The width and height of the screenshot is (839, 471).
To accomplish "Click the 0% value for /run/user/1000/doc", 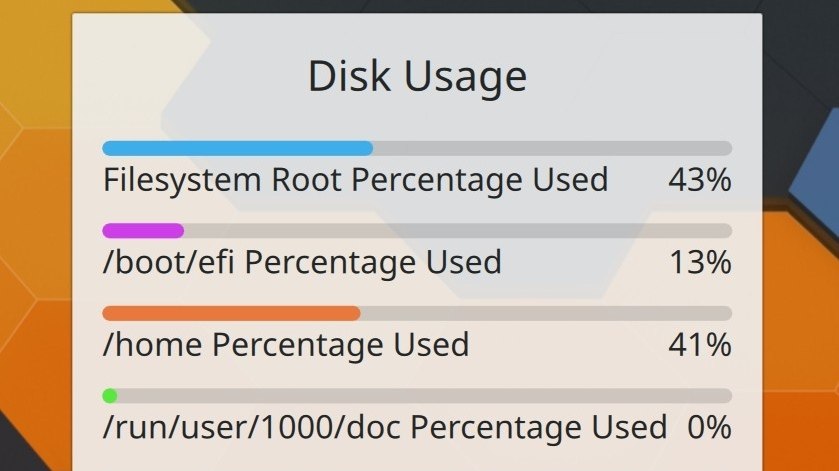I will pyautogui.click(x=709, y=427).
